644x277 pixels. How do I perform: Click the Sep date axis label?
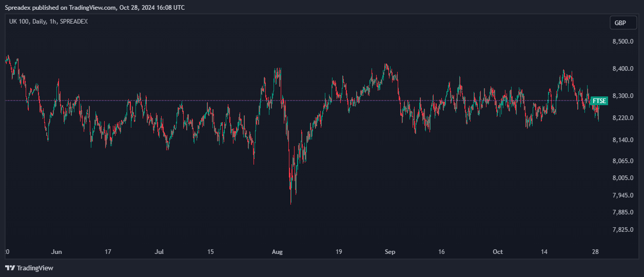pos(390,252)
